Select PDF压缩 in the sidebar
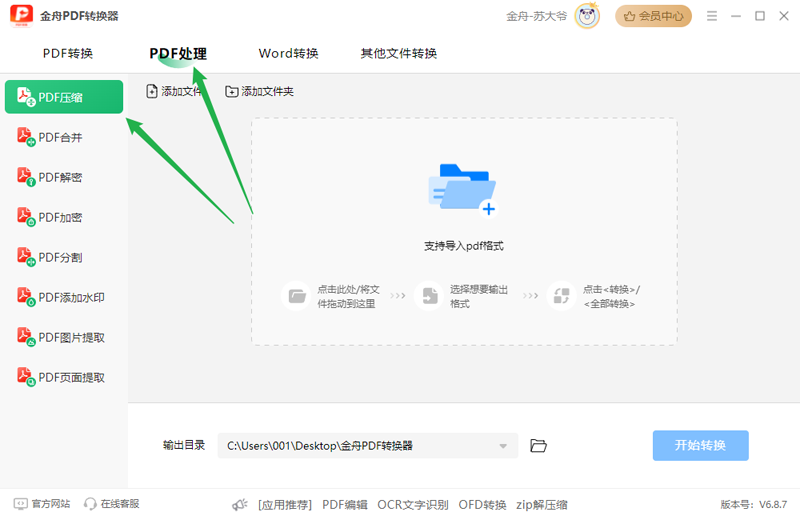The height and width of the screenshot is (520, 800). pyautogui.click(x=64, y=97)
